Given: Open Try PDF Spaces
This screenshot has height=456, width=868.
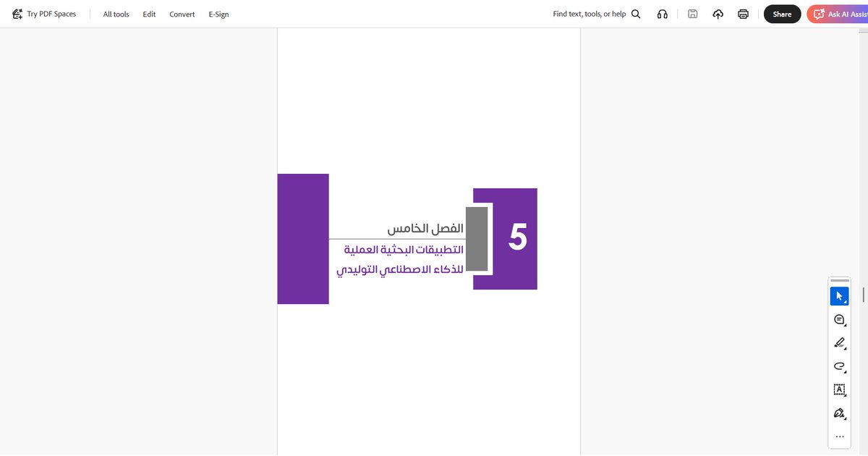Looking at the screenshot, I should coord(44,14).
